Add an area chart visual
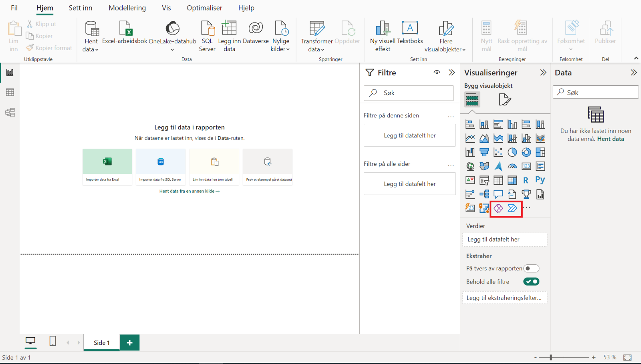This screenshot has width=641, height=364. (x=484, y=139)
